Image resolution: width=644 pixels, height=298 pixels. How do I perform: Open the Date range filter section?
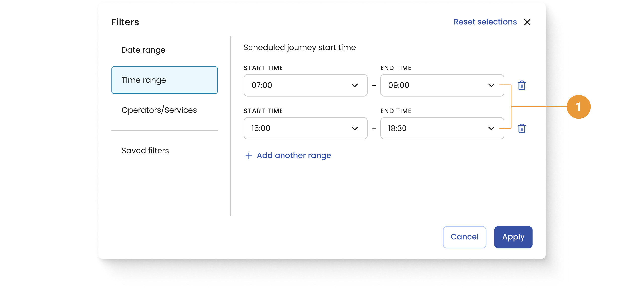pos(144,50)
